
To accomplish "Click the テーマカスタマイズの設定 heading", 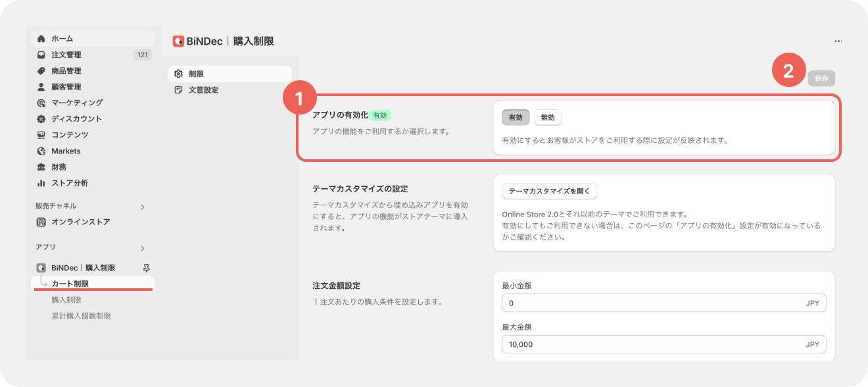I will click(x=360, y=189).
